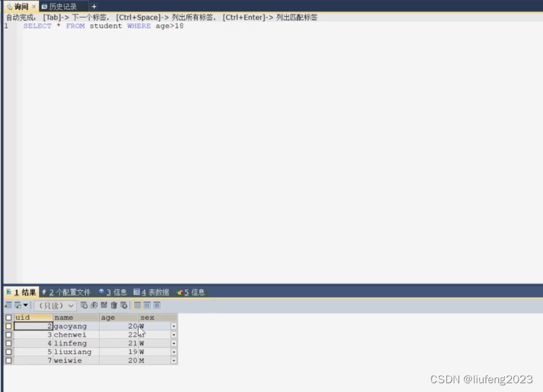Open the arrow next to copy result icon
543x392 pixels.
click(26, 305)
